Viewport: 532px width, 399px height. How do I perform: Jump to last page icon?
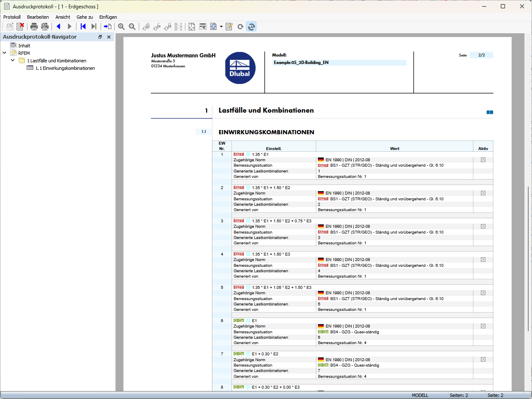[94, 27]
